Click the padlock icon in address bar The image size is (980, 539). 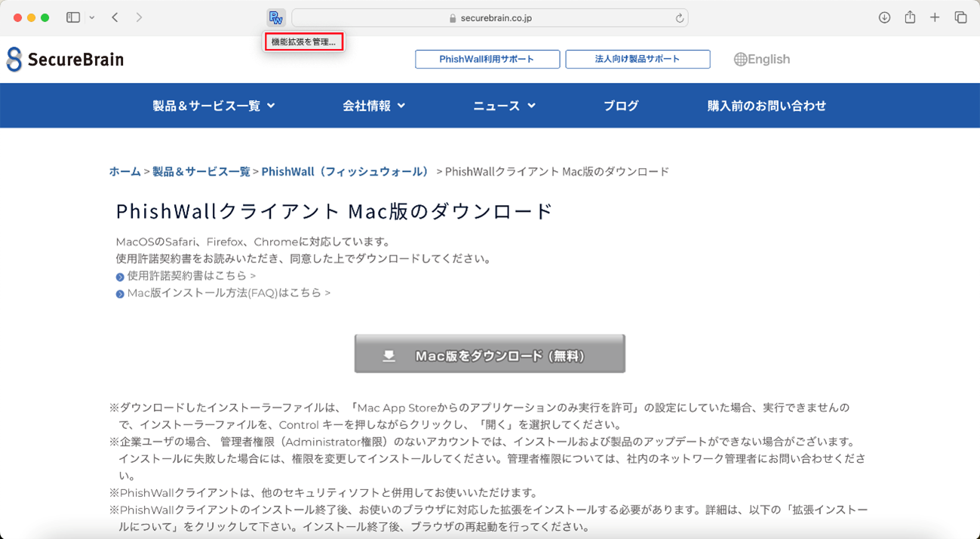[453, 18]
